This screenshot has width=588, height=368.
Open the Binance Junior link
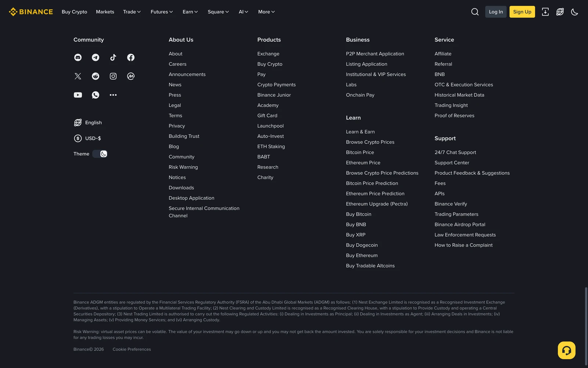point(274,95)
